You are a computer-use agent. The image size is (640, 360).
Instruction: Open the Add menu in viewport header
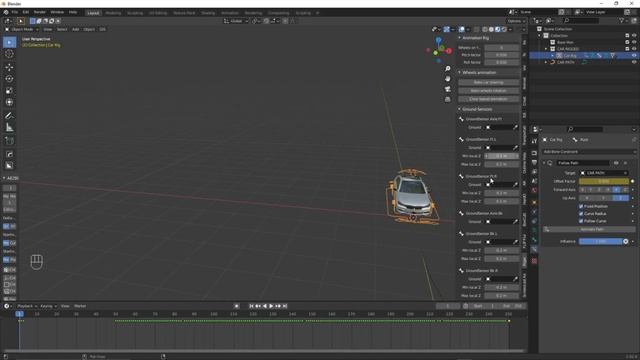(76, 29)
